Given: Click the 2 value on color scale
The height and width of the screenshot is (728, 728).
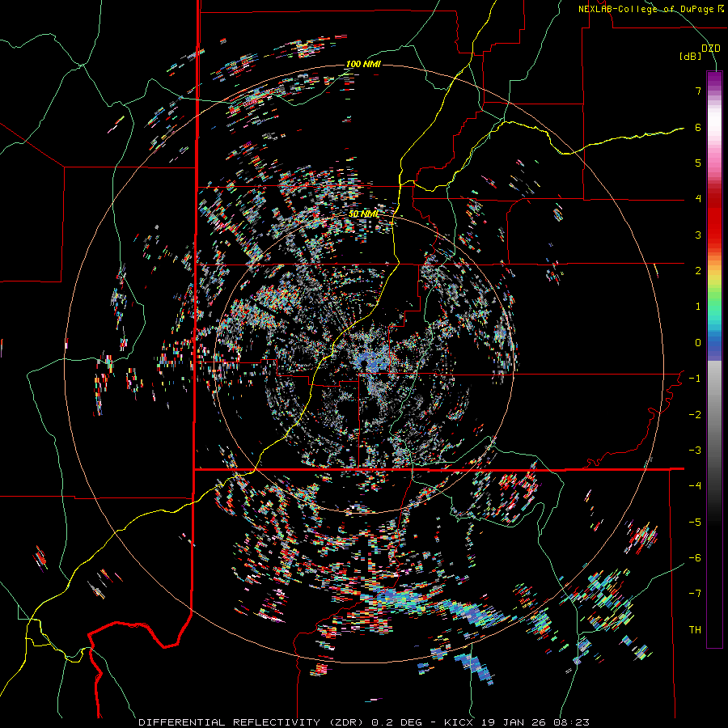Looking at the screenshot, I should pos(698,271).
